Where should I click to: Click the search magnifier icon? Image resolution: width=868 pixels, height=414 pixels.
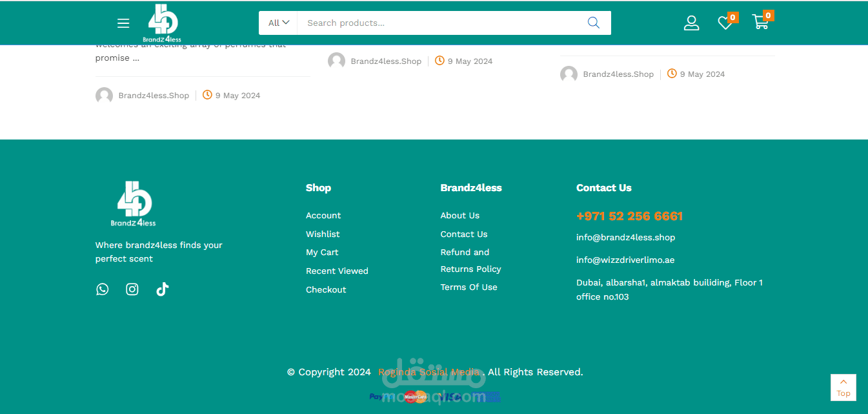pyautogui.click(x=594, y=23)
